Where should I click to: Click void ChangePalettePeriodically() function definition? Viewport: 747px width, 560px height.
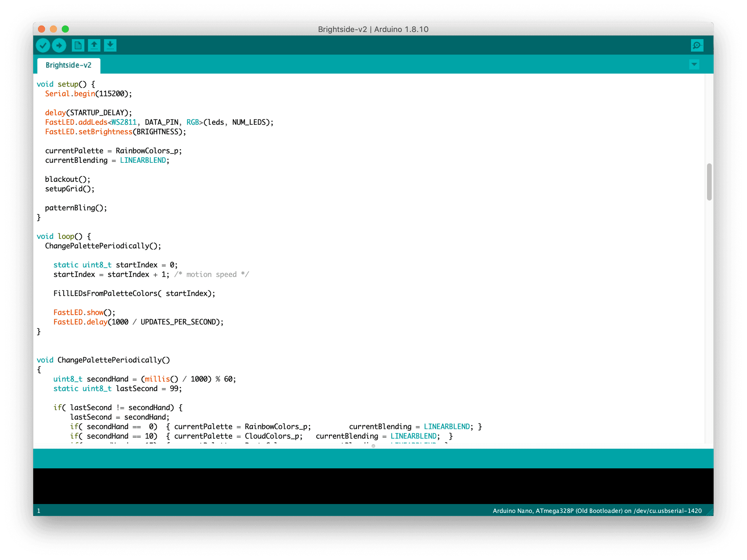[103, 360]
